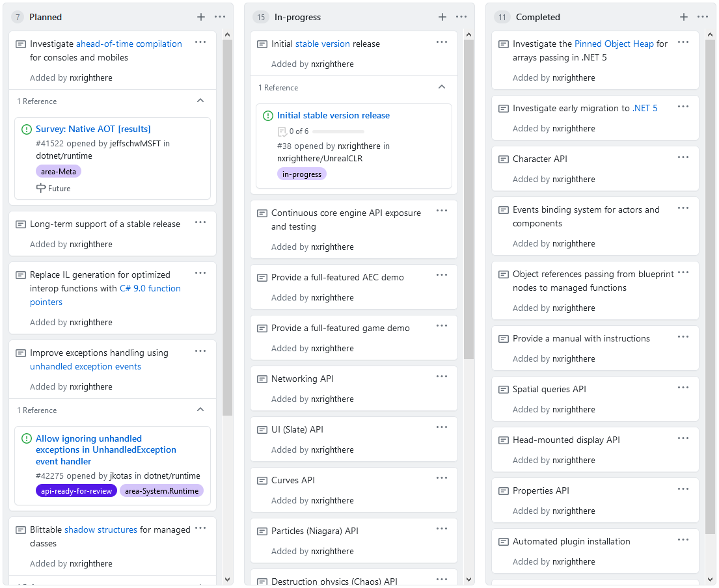Viewport: 719px width, 588px height.
Task: Click the open issue icon beside Survey: Native AOT
Action: coord(27,129)
